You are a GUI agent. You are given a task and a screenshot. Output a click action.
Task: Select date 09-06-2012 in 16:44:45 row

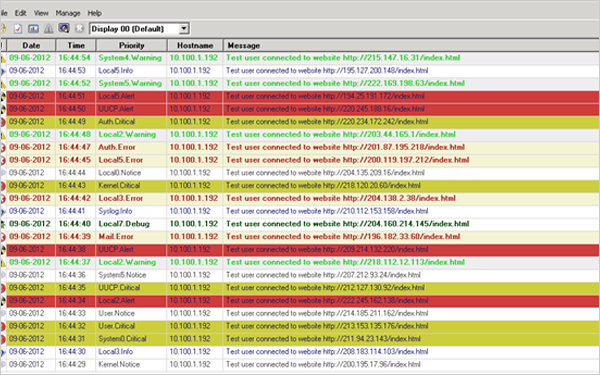(31, 160)
